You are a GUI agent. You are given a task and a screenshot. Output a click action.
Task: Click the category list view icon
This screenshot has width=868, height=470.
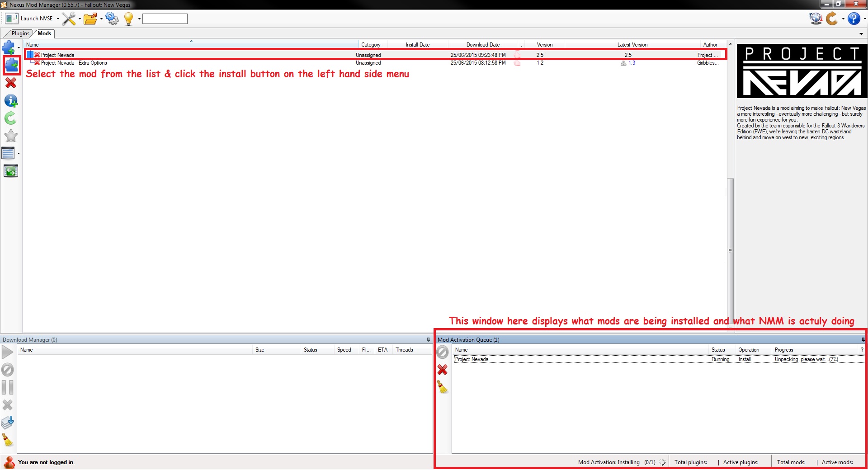(x=8, y=153)
